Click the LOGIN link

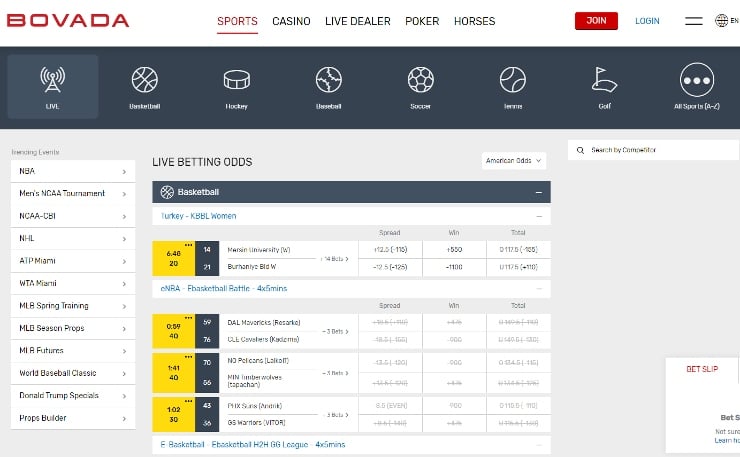tap(647, 21)
